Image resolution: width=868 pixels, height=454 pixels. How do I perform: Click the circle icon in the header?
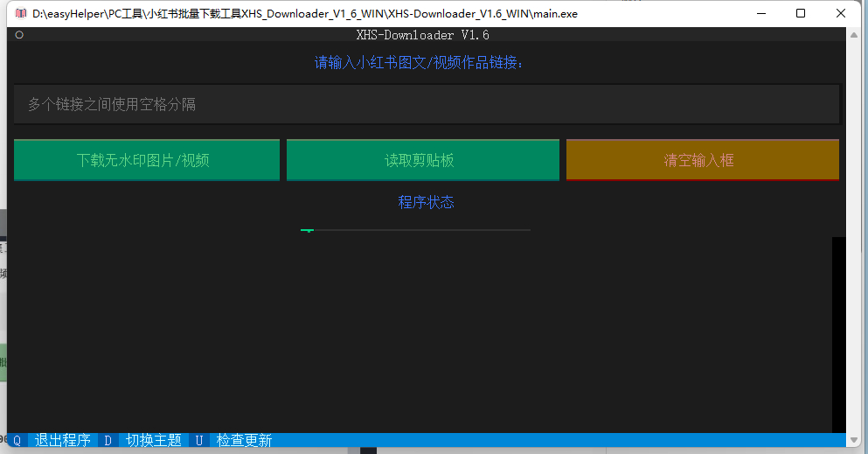tap(19, 35)
